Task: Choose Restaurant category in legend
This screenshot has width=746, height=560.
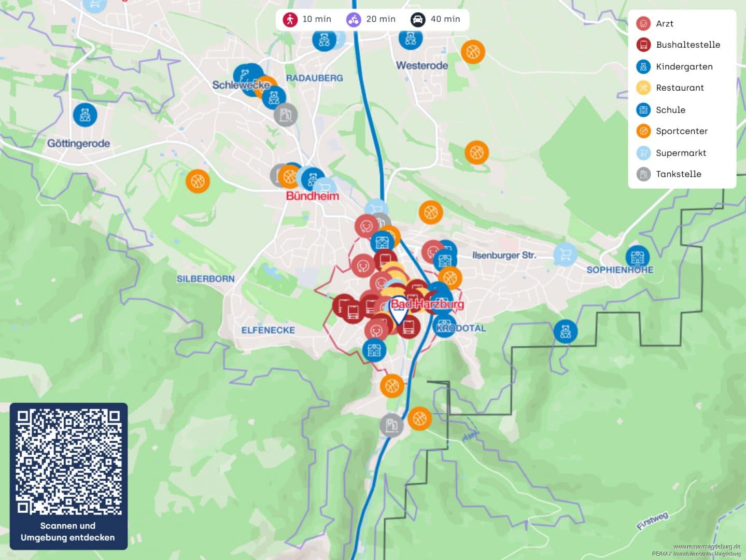Action: click(x=679, y=88)
